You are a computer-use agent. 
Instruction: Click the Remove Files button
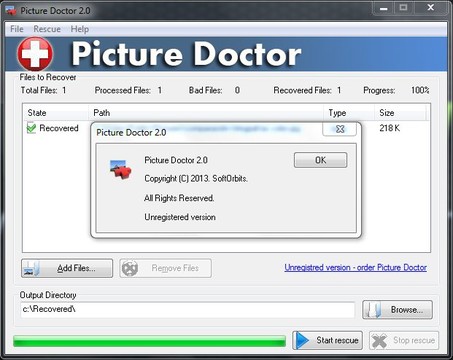(165, 268)
